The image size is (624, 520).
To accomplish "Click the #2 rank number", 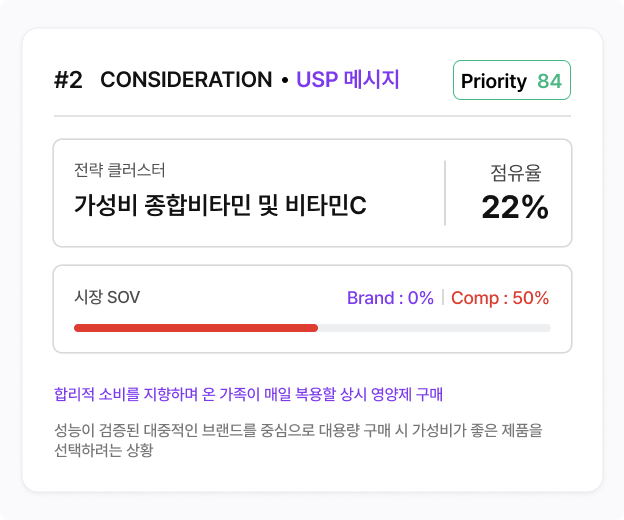I will click(68, 80).
